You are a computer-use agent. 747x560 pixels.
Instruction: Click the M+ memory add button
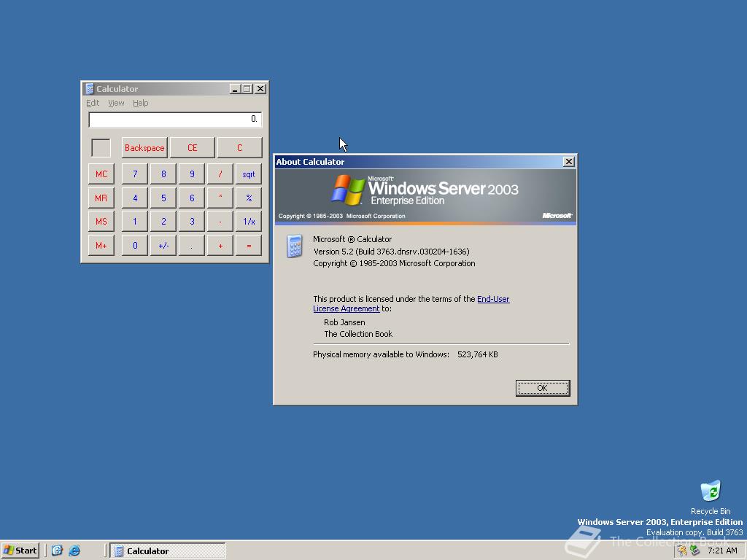coord(101,246)
